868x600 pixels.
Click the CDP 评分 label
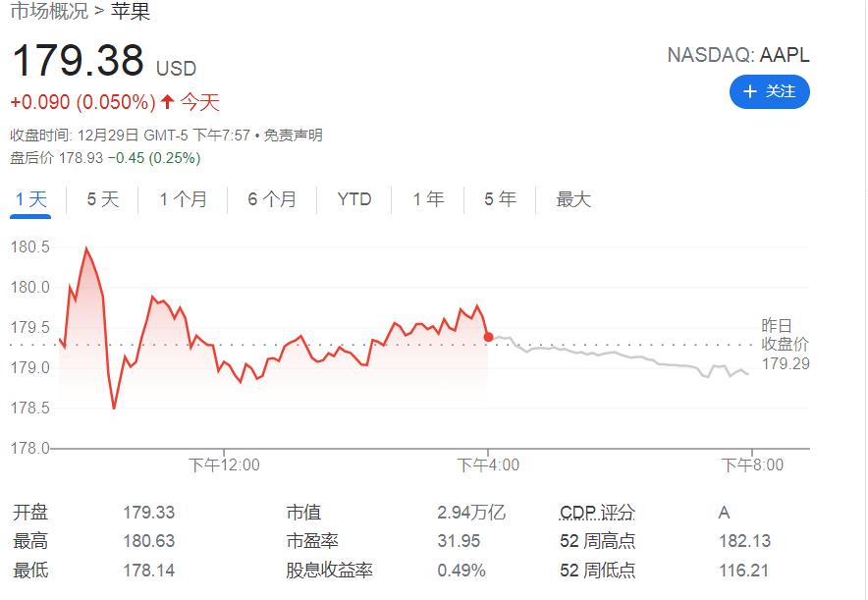pos(597,513)
